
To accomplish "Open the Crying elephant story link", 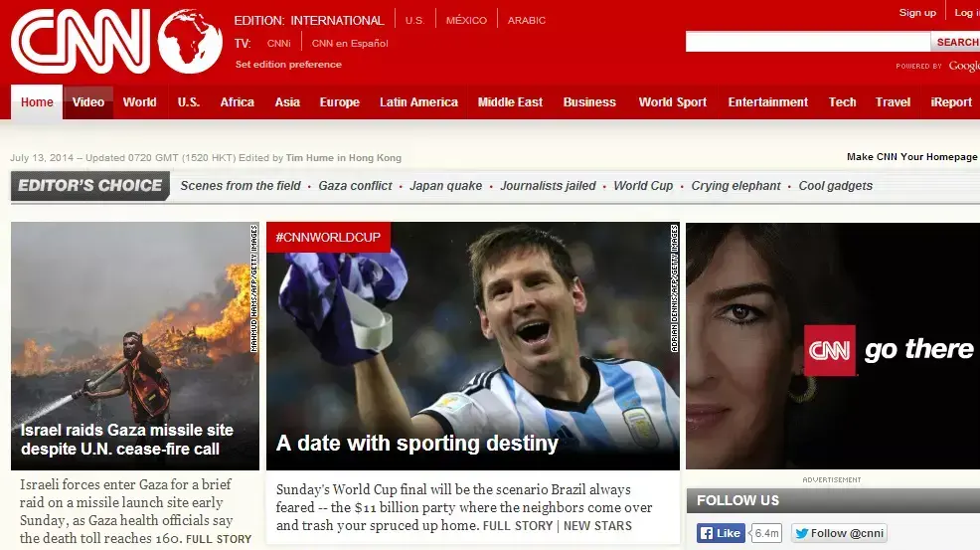I will (735, 186).
